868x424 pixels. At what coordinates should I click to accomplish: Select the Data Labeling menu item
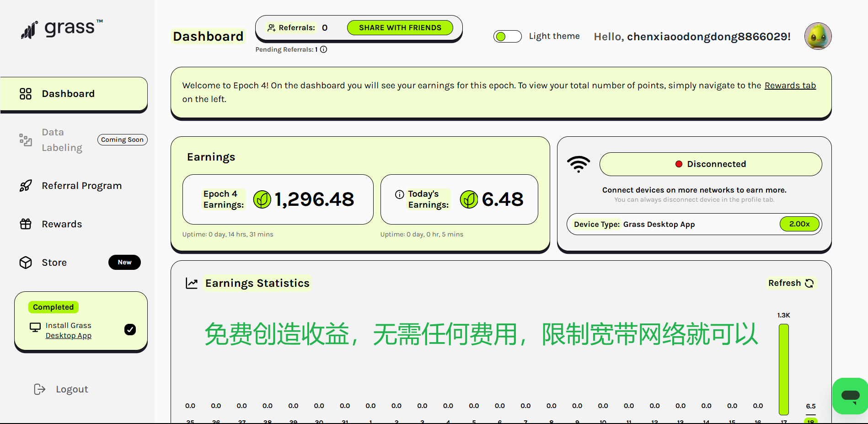point(62,140)
